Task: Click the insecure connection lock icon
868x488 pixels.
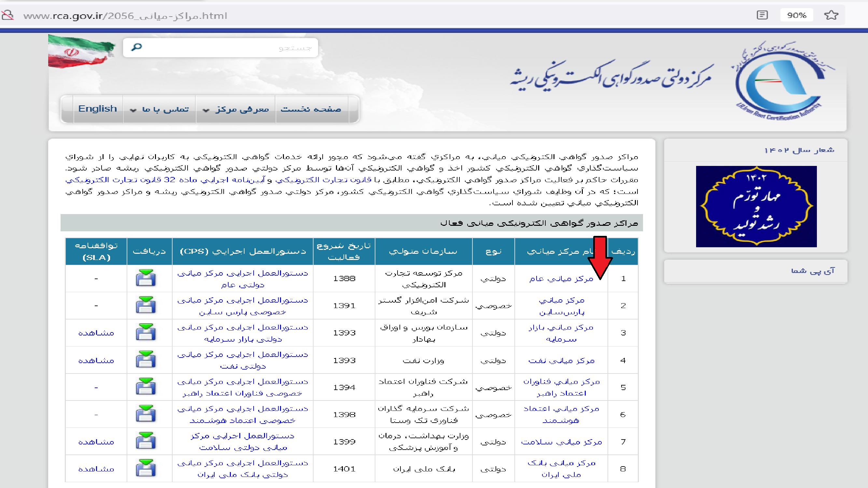Action: point(7,15)
